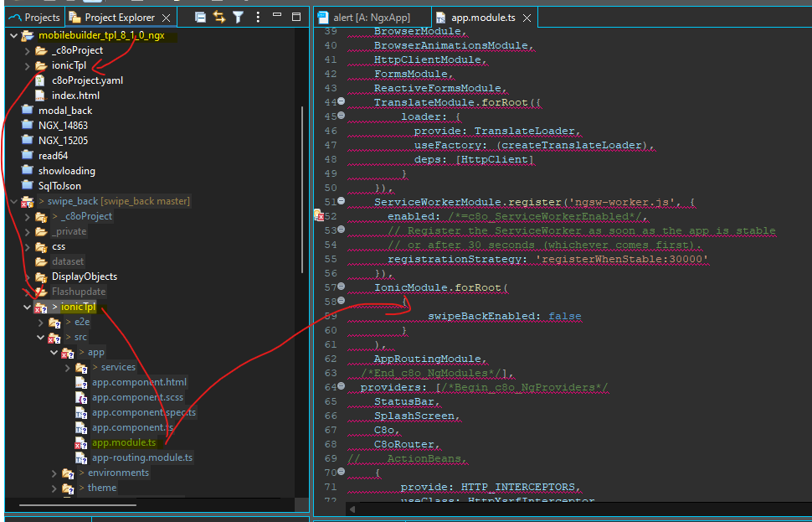The height and width of the screenshot is (522, 812).
Task: Close the Project Explorer tab with X
Action: pos(167,18)
